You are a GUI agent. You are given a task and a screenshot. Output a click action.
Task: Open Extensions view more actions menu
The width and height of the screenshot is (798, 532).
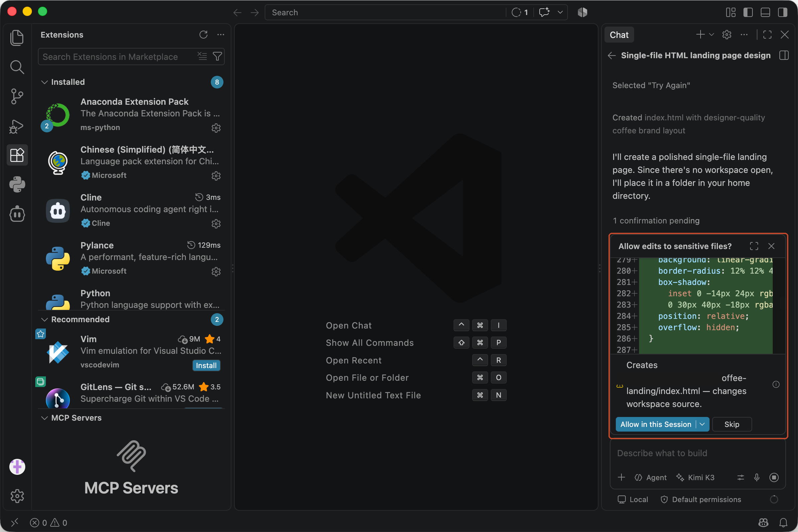tap(220, 35)
